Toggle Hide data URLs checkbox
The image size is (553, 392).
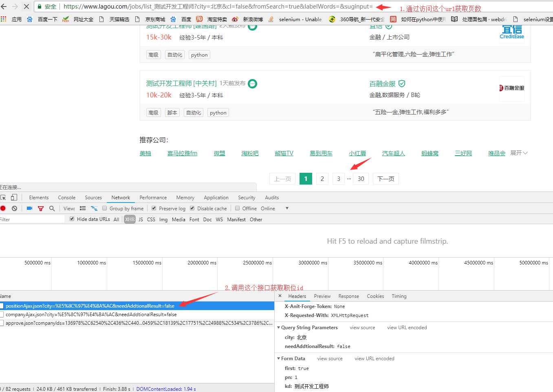tap(72, 219)
